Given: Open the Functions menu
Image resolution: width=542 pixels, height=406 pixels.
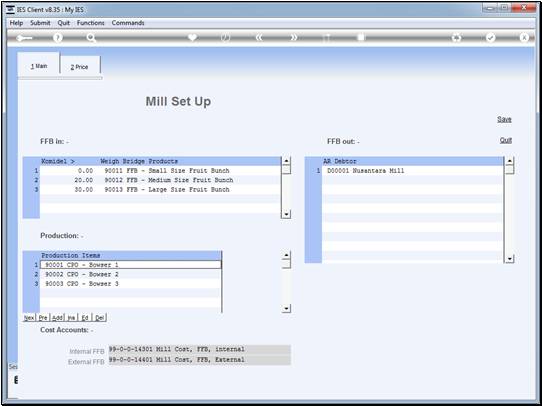Looking at the screenshot, I should point(91,23).
